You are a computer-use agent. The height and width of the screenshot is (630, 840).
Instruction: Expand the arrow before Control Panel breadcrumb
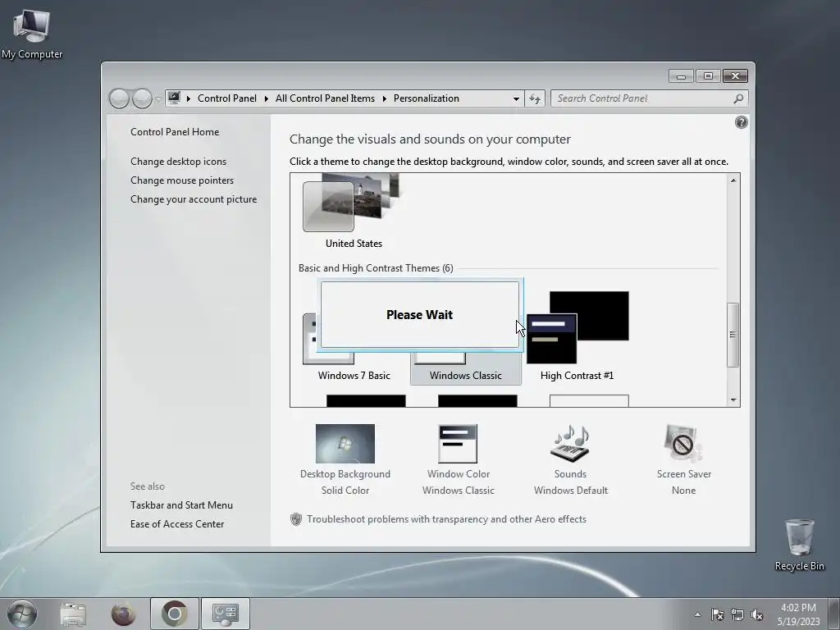coord(189,98)
